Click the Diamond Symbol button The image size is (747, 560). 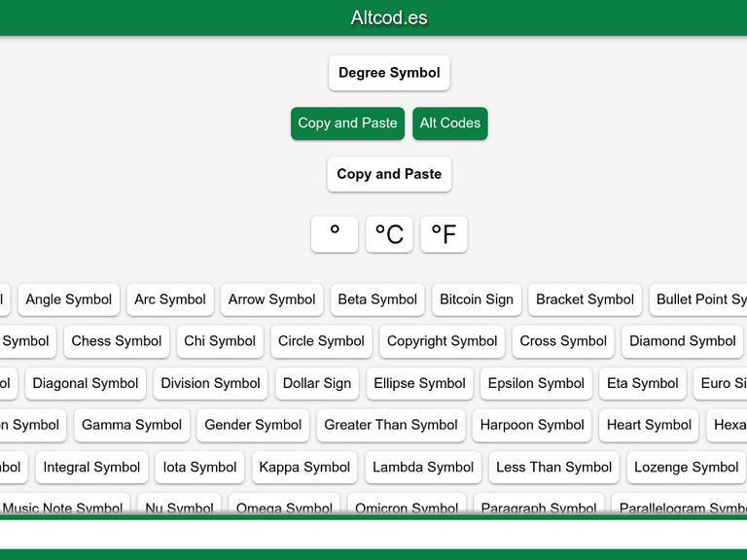[682, 341]
